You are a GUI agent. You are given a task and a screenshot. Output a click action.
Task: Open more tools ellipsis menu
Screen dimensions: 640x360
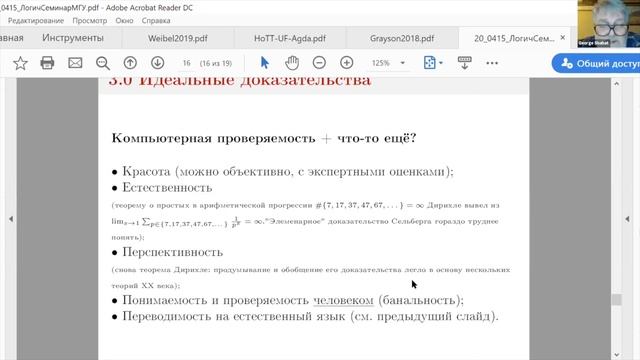(492, 63)
